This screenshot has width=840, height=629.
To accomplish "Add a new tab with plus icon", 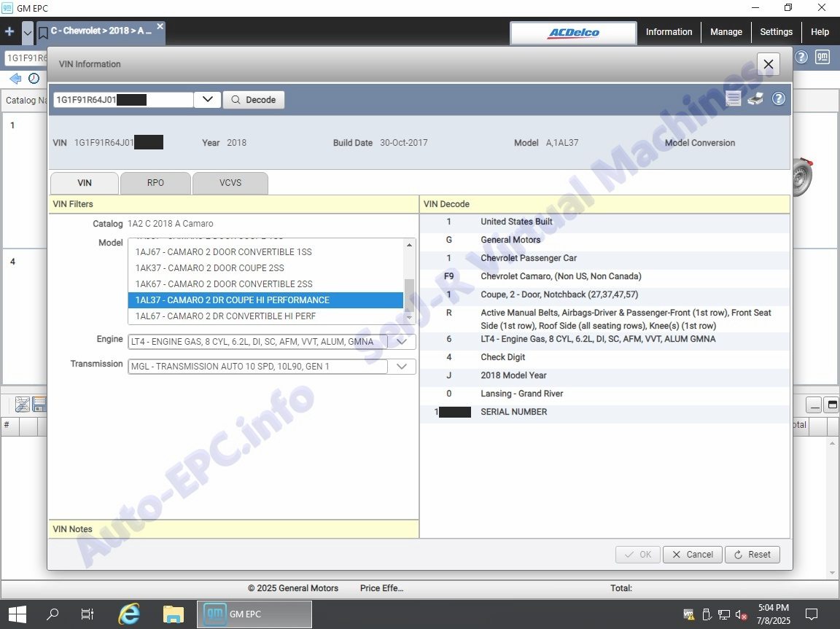I will tap(9, 32).
